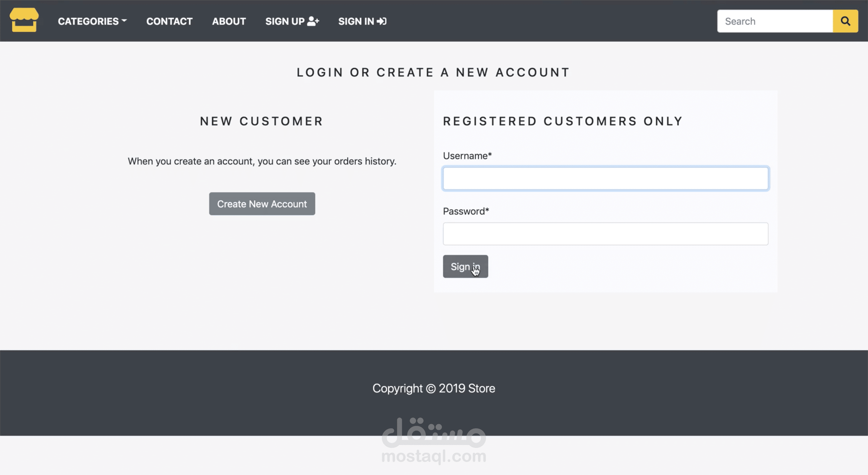Click the Search input field

[x=775, y=21]
